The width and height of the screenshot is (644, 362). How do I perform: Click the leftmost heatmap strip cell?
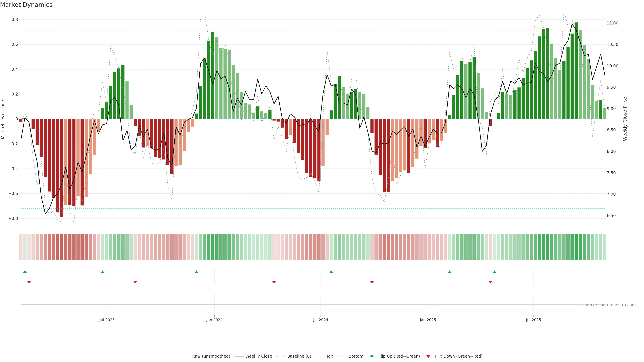tap(21, 247)
